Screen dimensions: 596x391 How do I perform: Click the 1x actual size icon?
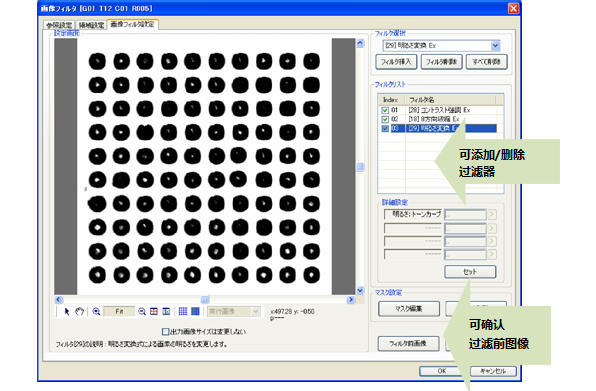click(166, 312)
